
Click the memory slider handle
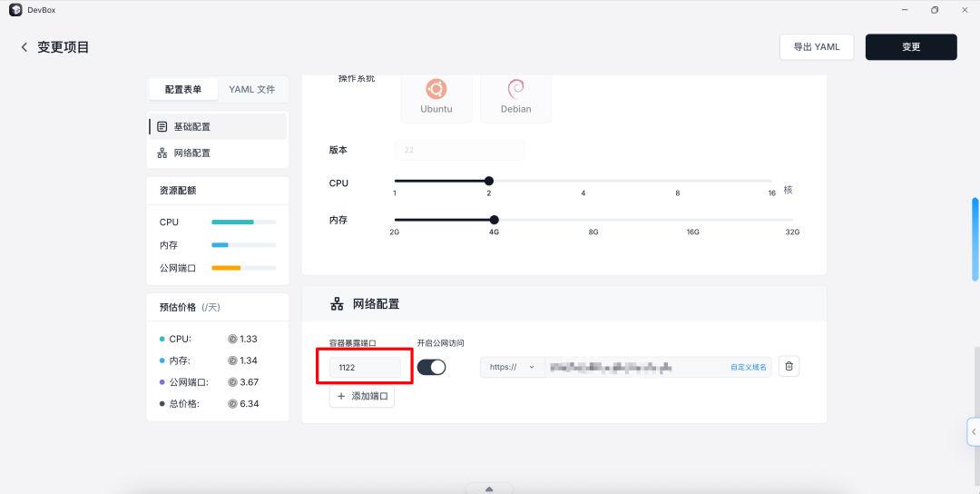494,220
